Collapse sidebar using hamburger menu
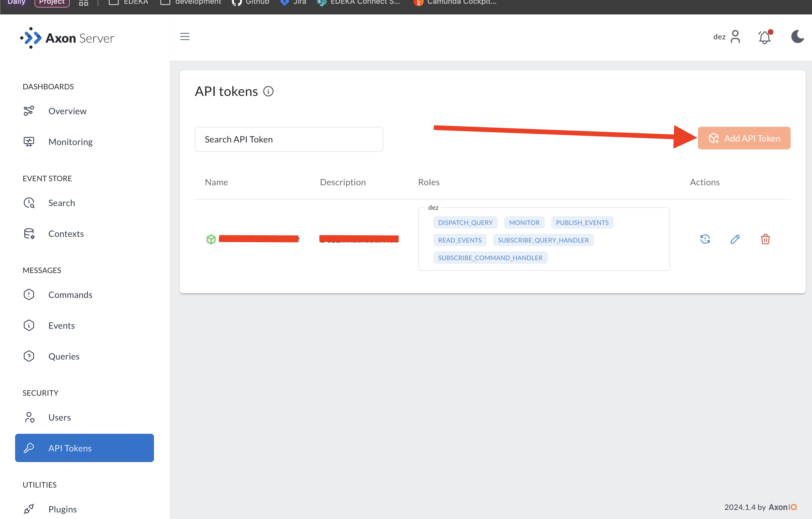This screenshot has width=812, height=519. tap(184, 36)
